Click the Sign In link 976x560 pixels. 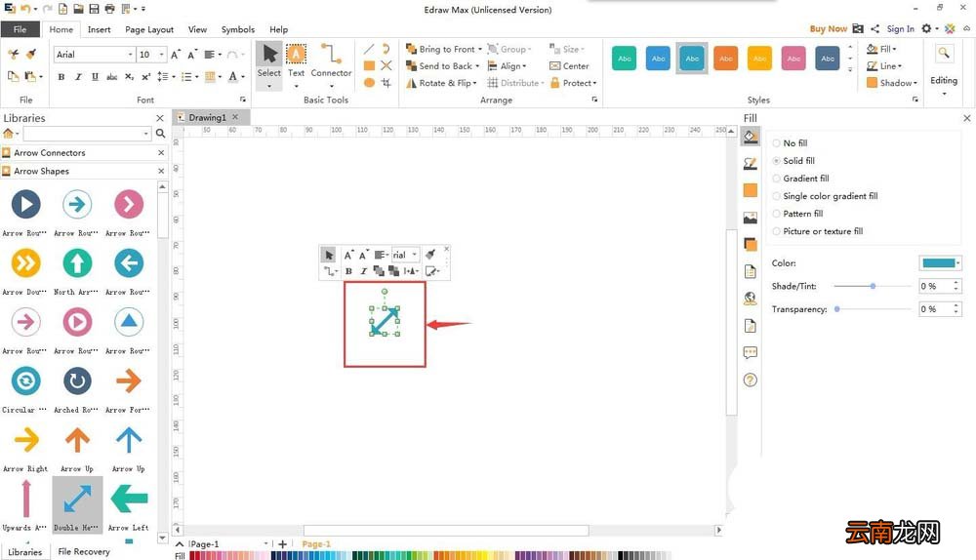coord(900,28)
